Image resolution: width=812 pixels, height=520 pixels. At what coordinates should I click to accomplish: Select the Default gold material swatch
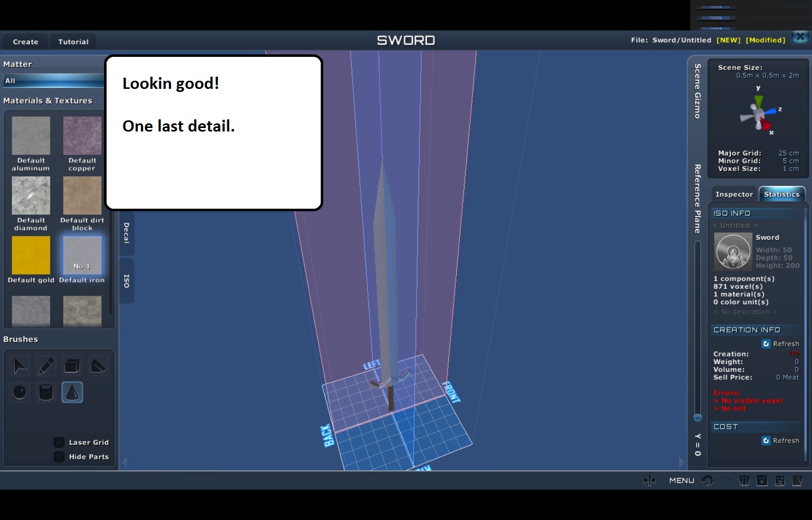click(31, 255)
